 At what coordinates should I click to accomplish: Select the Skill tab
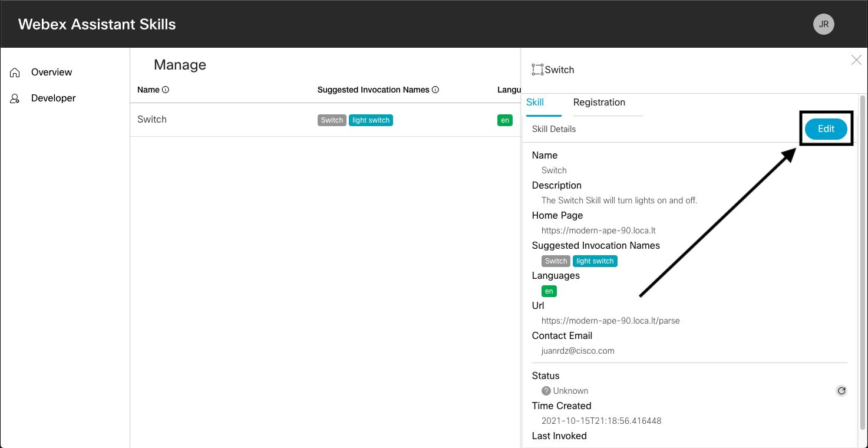coord(535,103)
